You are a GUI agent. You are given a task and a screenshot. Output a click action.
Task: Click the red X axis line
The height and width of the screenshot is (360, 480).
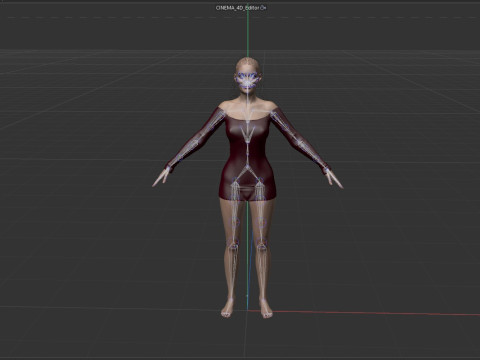pyautogui.click(x=365, y=313)
